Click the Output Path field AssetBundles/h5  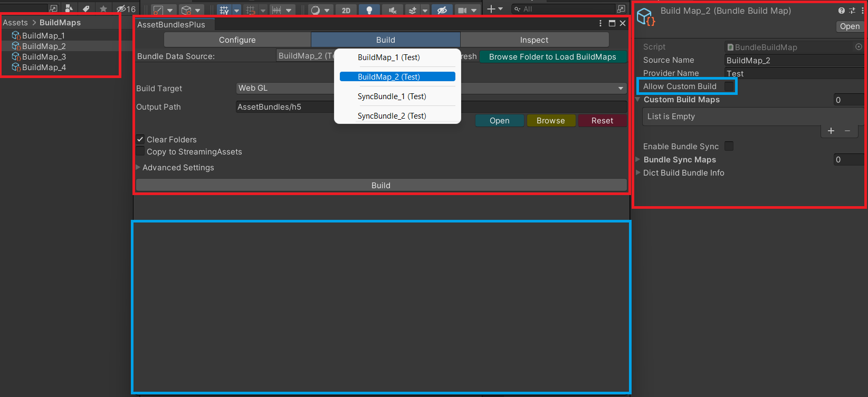pyautogui.click(x=432, y=107)
